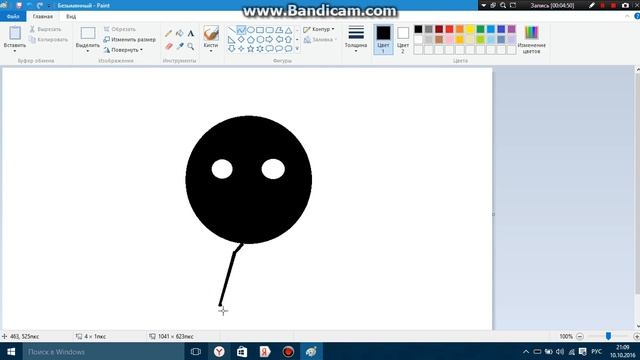The image size is (640, 360).
Task: Select the Text tool
Action: pos(191,33)
